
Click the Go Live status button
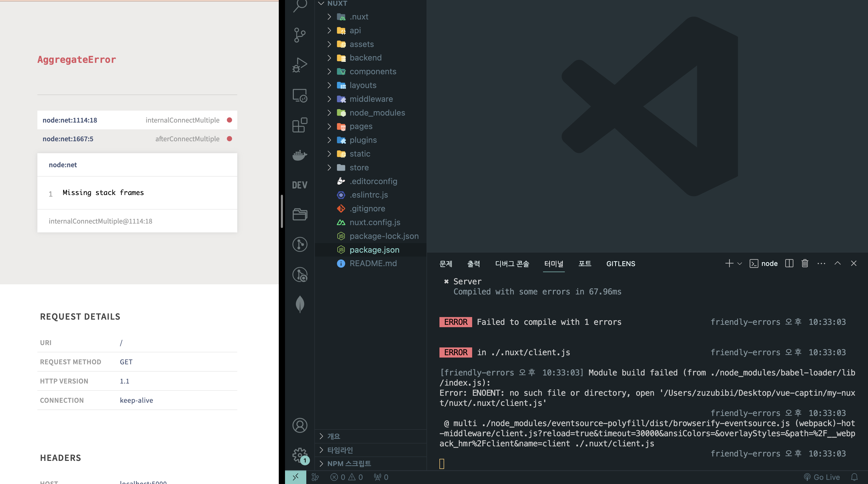tap(822, 477)
